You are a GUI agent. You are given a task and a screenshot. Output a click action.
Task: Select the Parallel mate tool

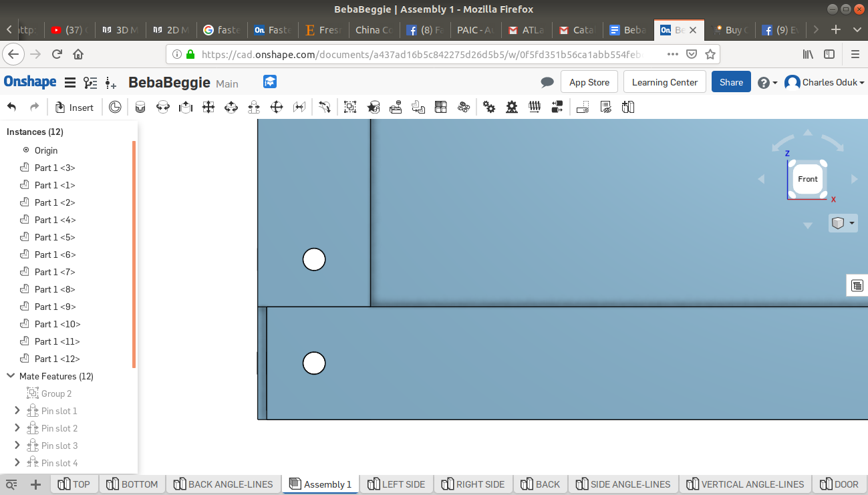(x=299, y=107)
